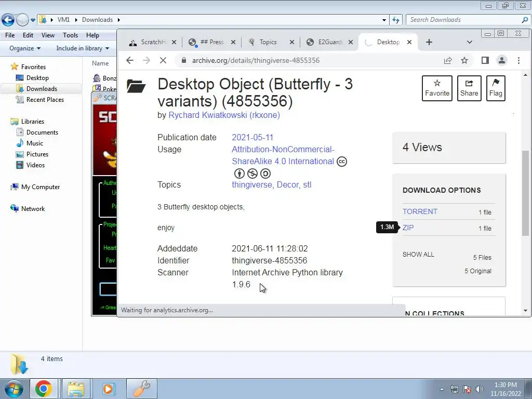Open the 2021-05-11 publication date link

pos(252,137)
